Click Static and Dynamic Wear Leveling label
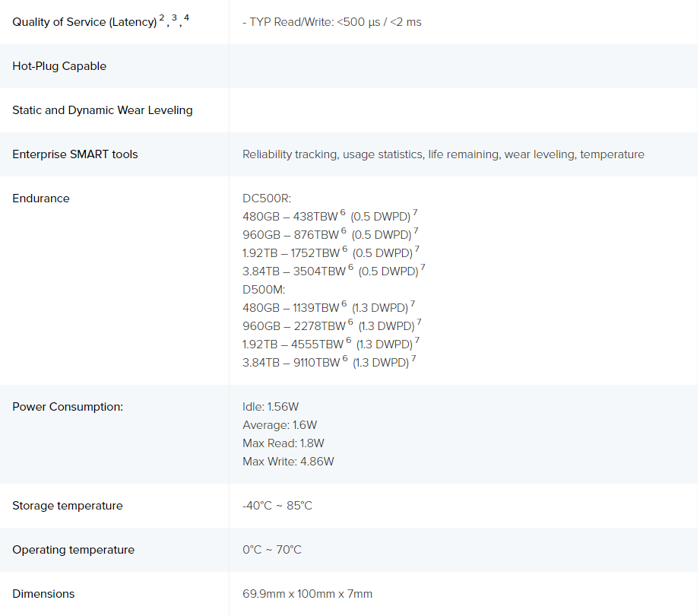The height and width of the screenshot is (616, 700). click(x=103, y=110)
